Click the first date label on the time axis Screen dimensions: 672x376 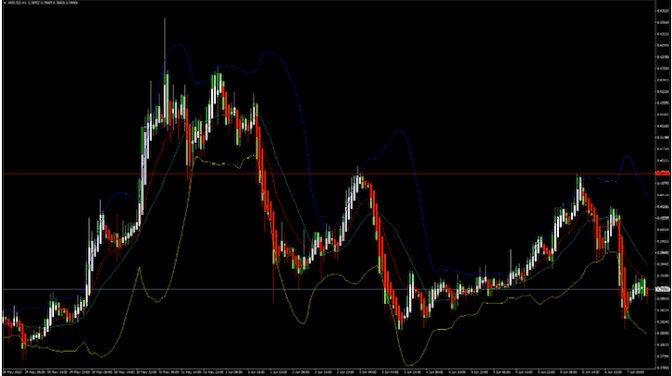[x=13, y=372]
